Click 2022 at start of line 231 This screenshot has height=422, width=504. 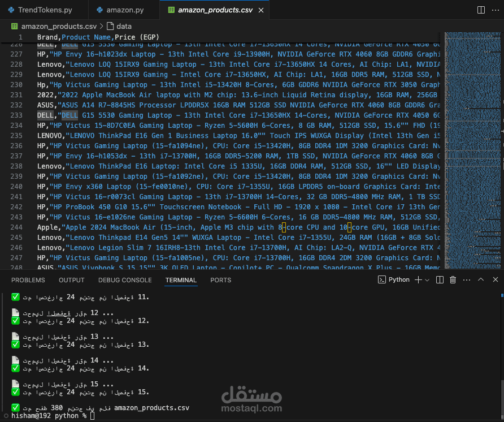click(45, 95)
